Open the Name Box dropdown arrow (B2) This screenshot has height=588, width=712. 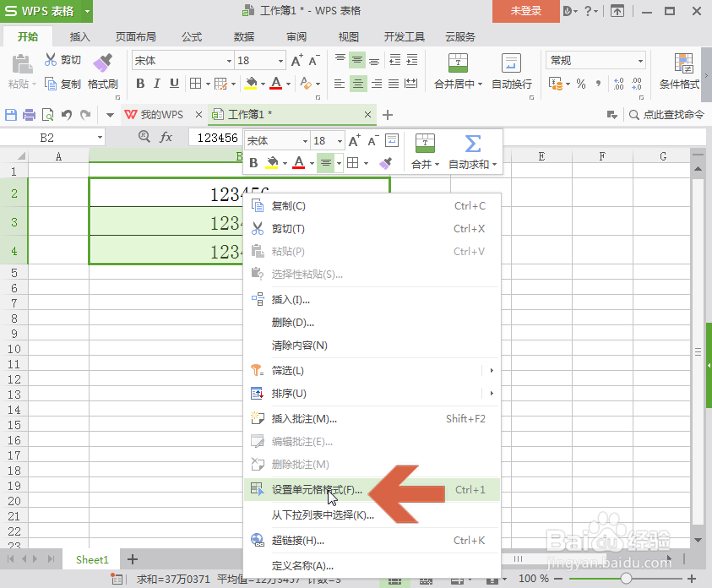pos(100,137)
